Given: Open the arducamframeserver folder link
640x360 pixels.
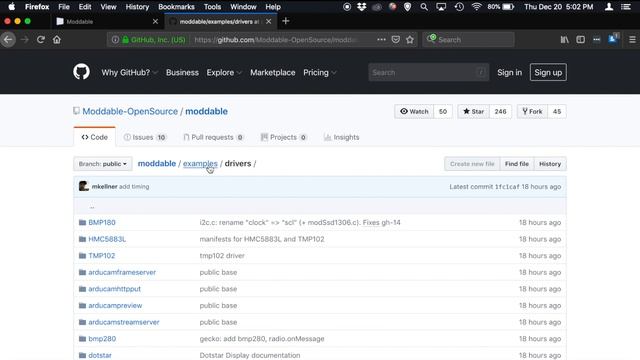Looking at the screenshot, I should (122, 272).
